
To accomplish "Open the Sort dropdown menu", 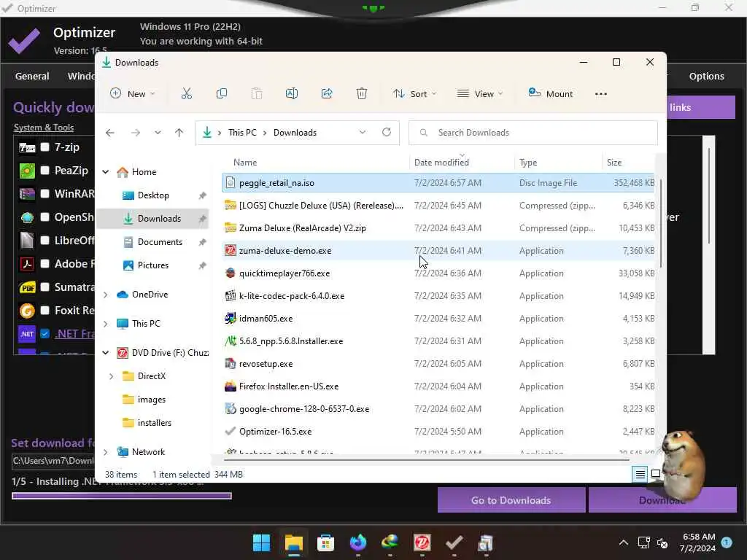I will pyautogui.click(x=414, y=94).
